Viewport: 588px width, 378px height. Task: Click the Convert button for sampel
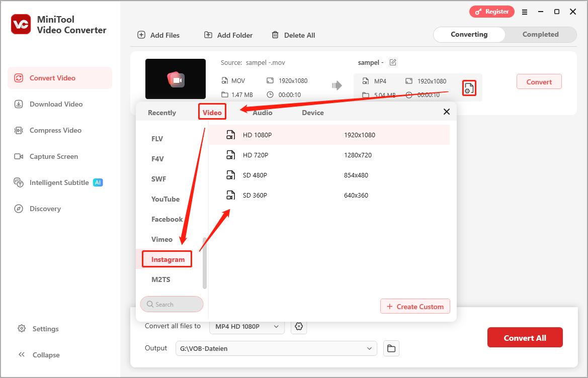[539, 81]
